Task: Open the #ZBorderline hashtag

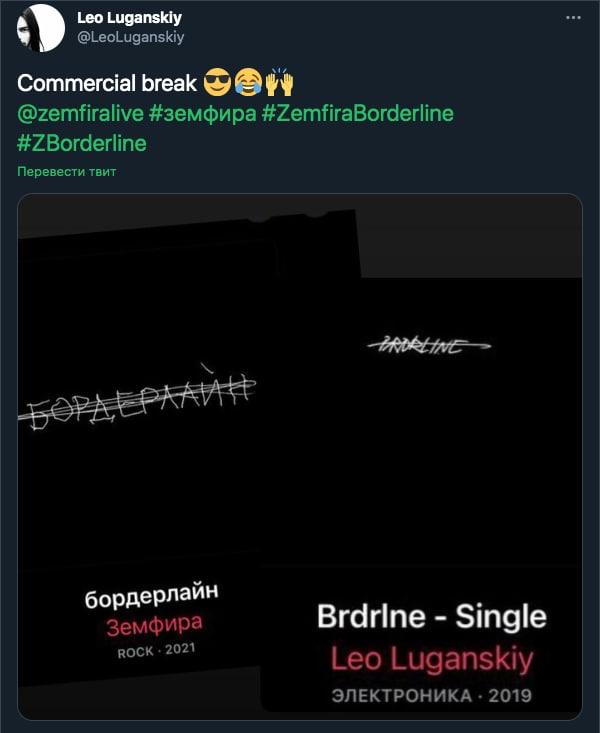Action: pyautogui.click(x=82, y=143)
